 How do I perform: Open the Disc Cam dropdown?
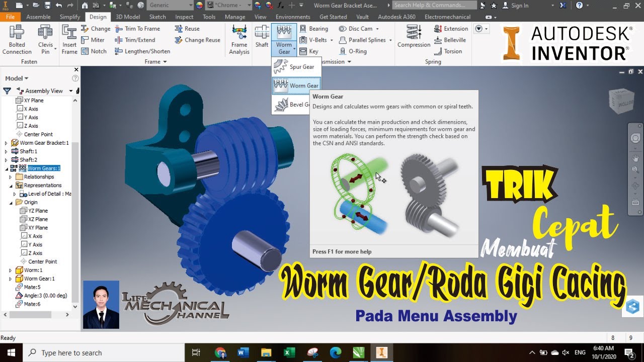pos(377,29)
